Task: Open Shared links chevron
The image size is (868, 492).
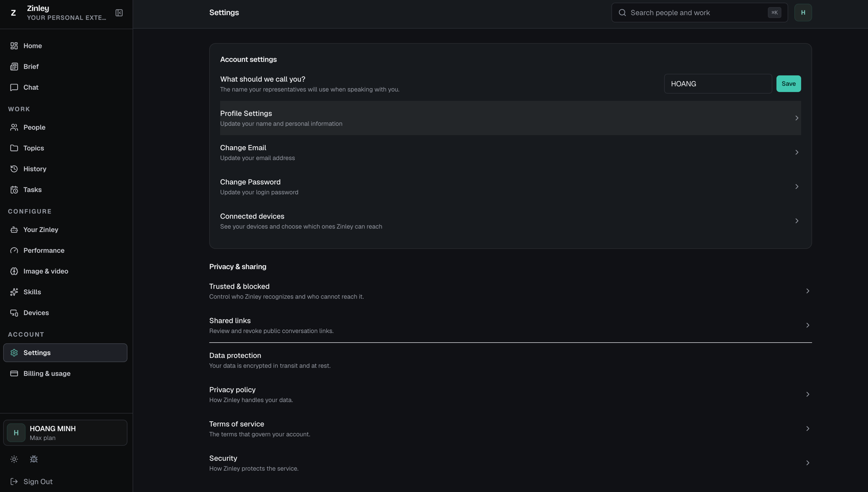Action: [807, 325]
